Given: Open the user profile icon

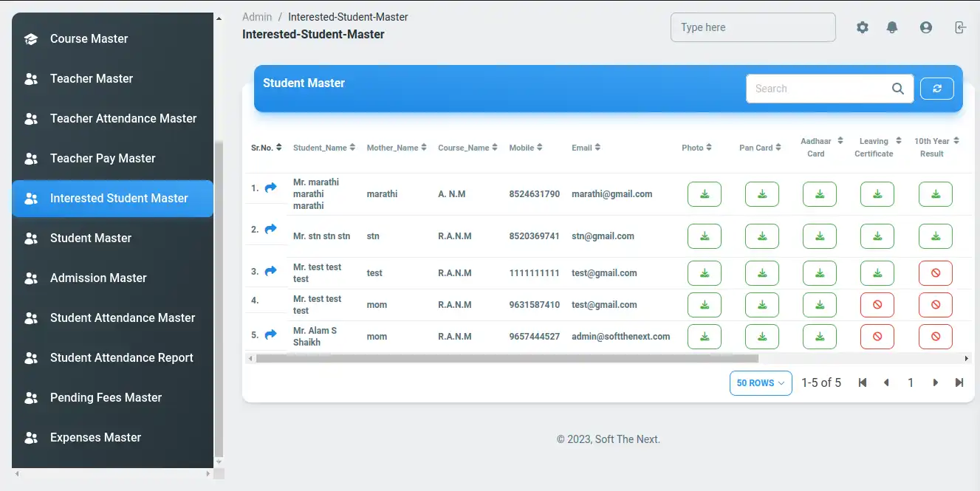Looking at the screenshot, I should [x=926, y=27].
